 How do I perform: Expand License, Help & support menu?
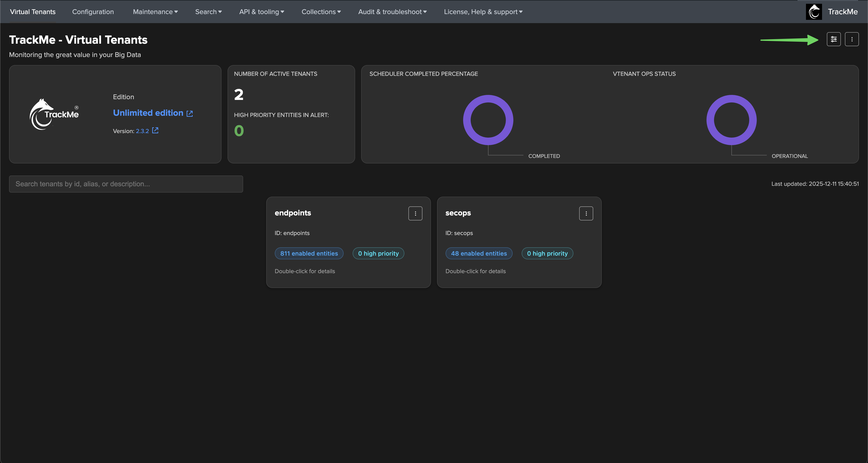483,12
